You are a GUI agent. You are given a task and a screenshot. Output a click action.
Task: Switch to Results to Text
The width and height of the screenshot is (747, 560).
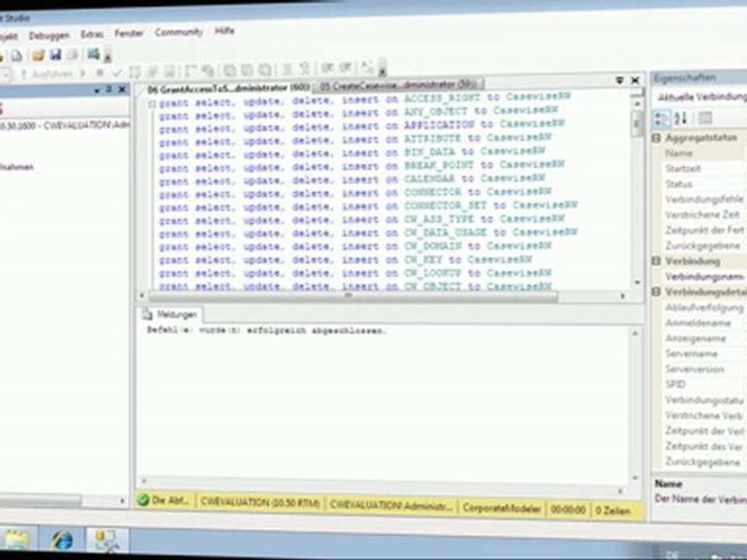(230, 71)
